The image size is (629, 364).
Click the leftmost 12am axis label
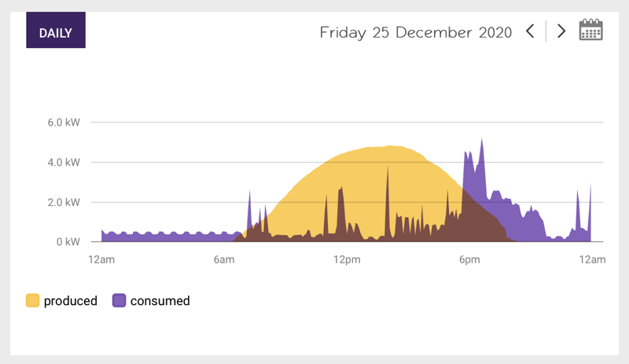click(101, 259)
